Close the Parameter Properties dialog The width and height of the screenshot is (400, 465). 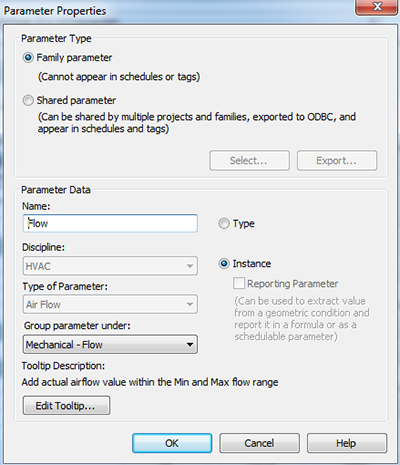click(377, 7)
